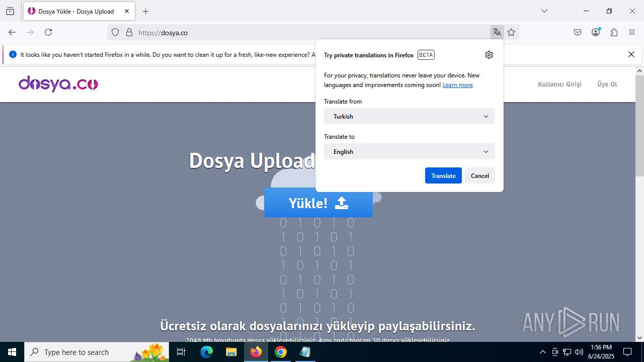
Task: Switch to Firefox taskbar icon
Action: point(256,352)
